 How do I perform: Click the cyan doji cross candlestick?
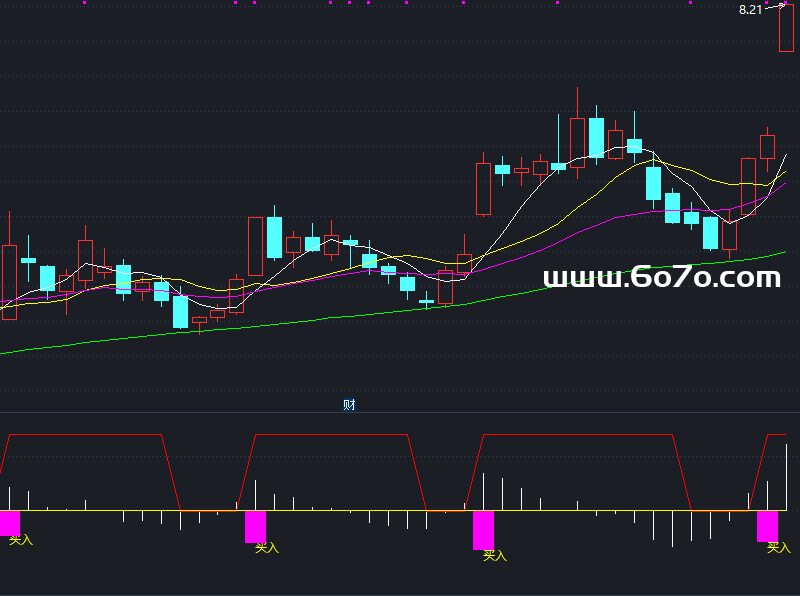427,300
